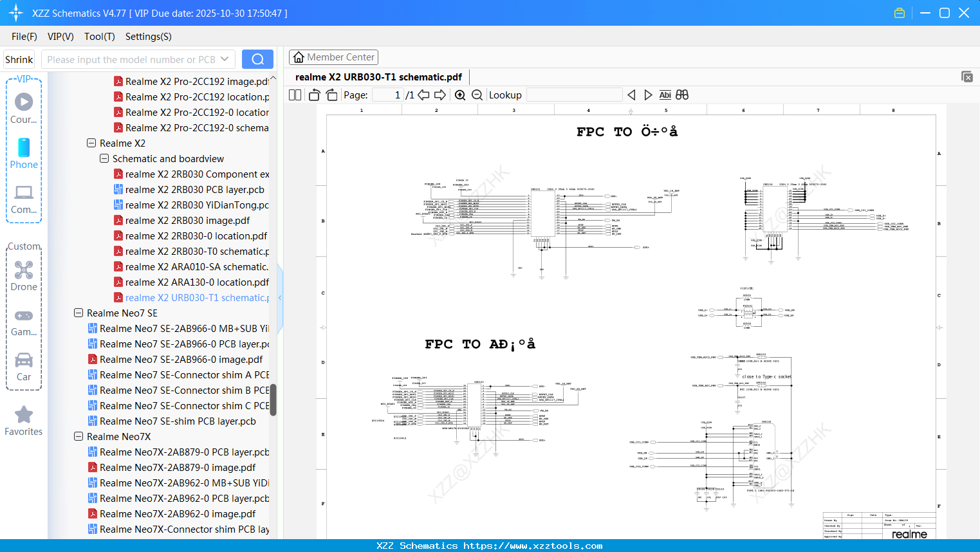This screenshot has width=980, height=552.
Task: Collapse the Realme Neo7 SE folder
Action: (x=79, y=313)
